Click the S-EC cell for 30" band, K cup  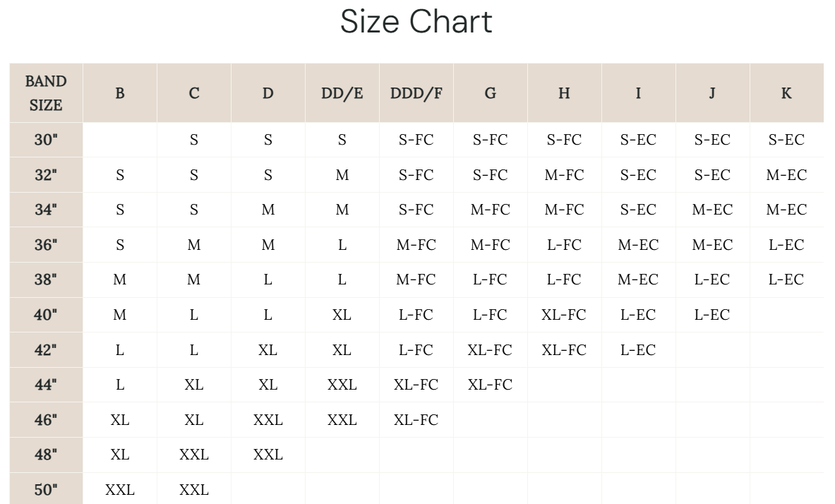pos(786,140)
